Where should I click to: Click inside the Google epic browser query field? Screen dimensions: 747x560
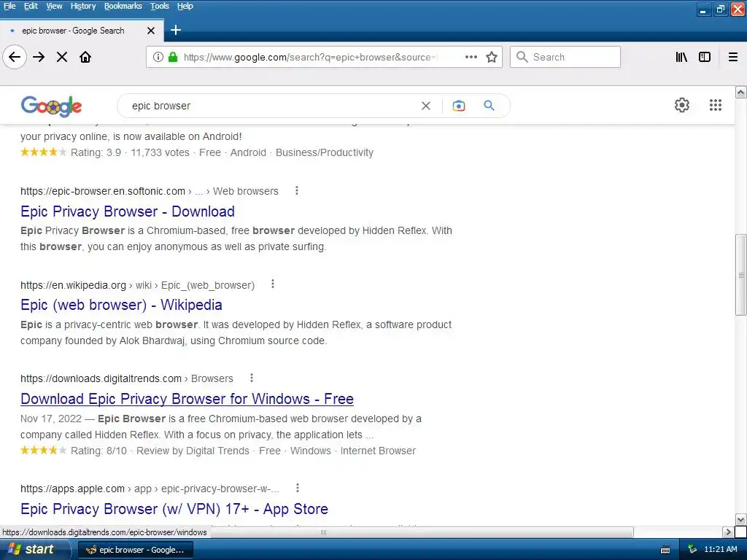[x=271, y=106]
